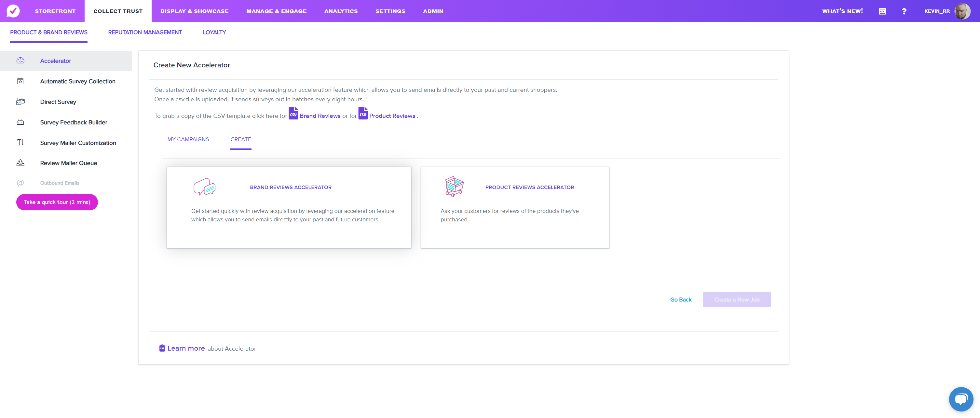The height and width of the screenshot is (418, 980).
Task: Open the news panel icon in header
Action: (x=882, y=11)
